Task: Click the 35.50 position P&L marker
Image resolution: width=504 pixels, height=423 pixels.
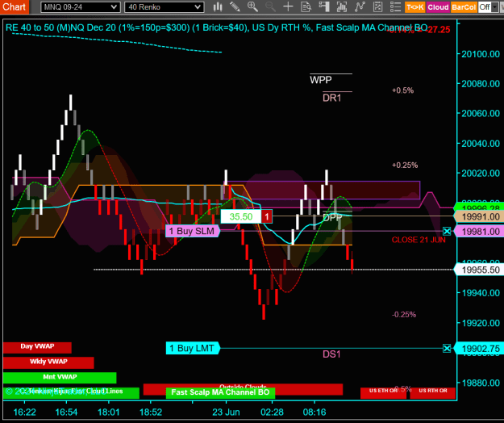Action: tap(241, 216)
